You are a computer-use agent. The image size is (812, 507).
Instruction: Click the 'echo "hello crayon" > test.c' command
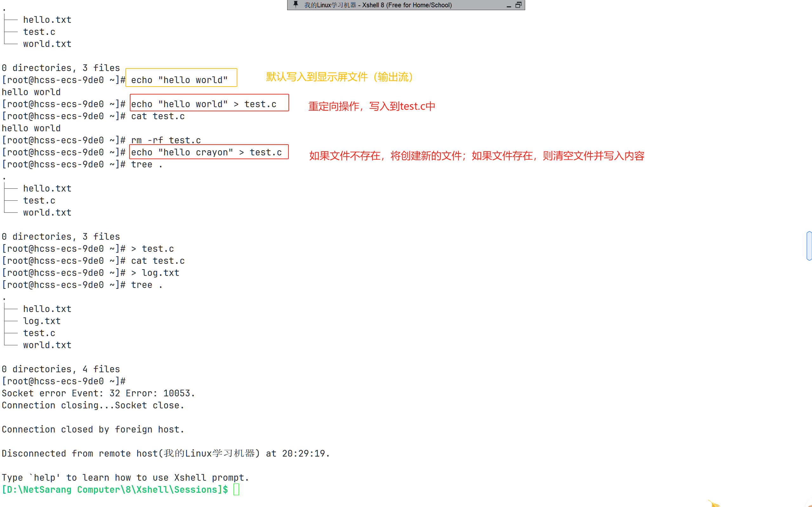click(206, 152)
